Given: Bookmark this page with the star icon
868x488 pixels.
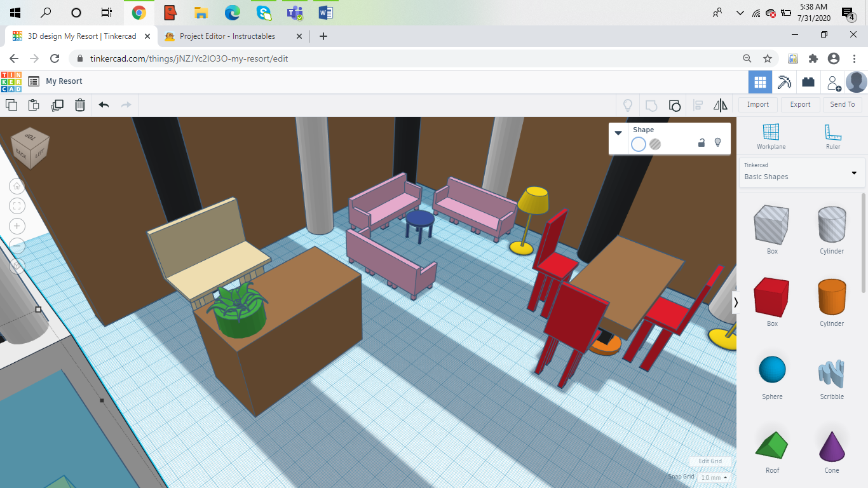Looking at the screenshot, I should tap(768, 58).
